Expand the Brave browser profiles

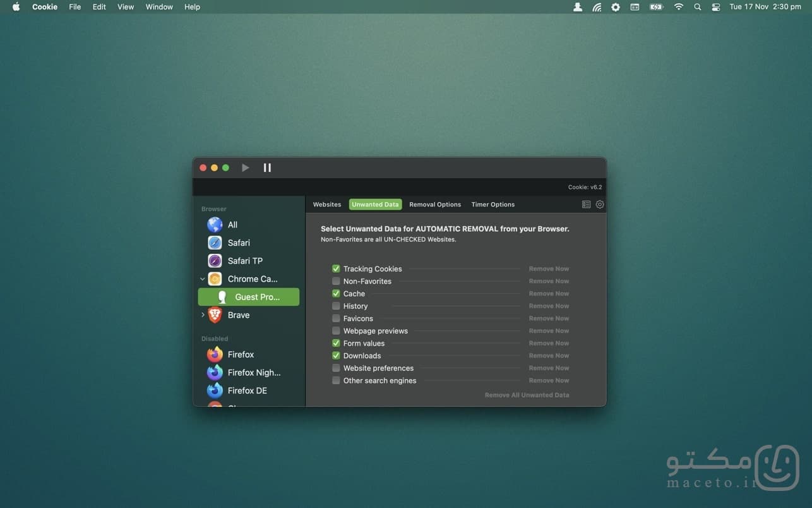[203, 315]
